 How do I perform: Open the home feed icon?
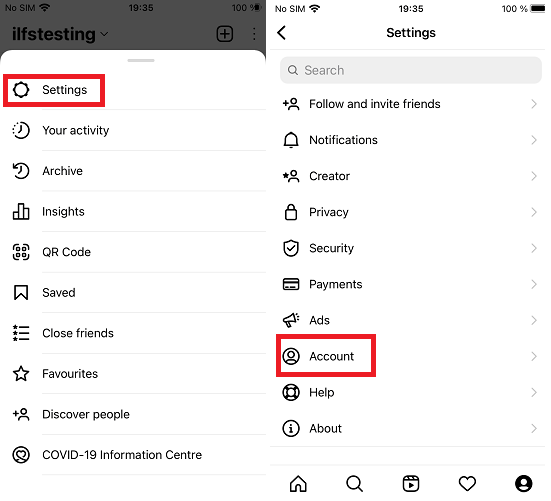tap(298, 483)
